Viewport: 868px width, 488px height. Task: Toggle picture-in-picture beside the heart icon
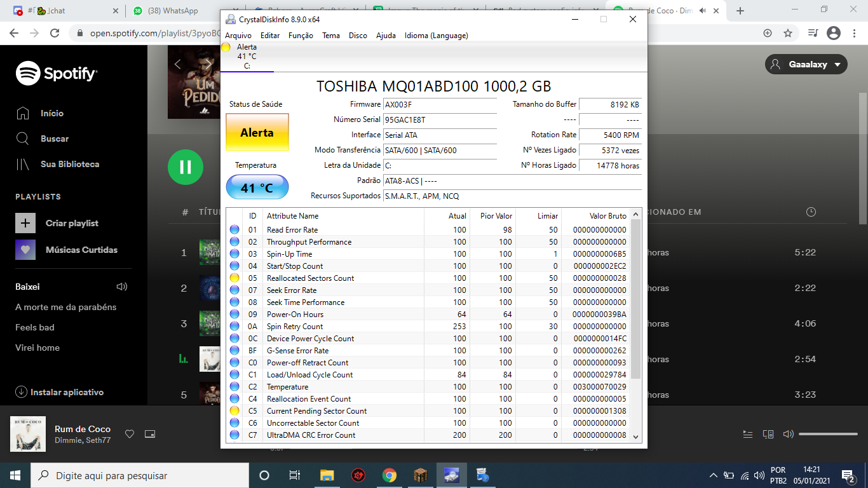point(150,434)
